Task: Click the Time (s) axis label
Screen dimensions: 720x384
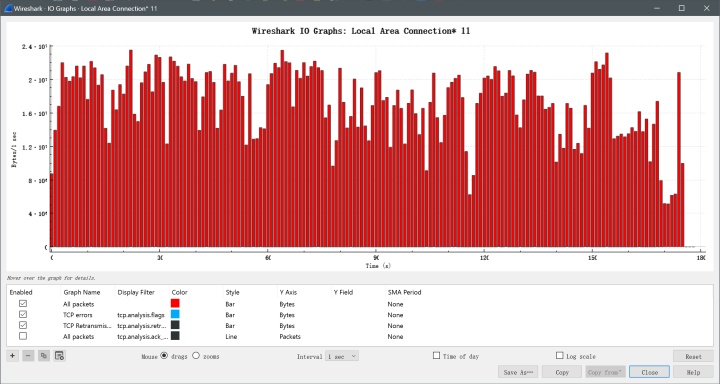Action: (378, 265)
